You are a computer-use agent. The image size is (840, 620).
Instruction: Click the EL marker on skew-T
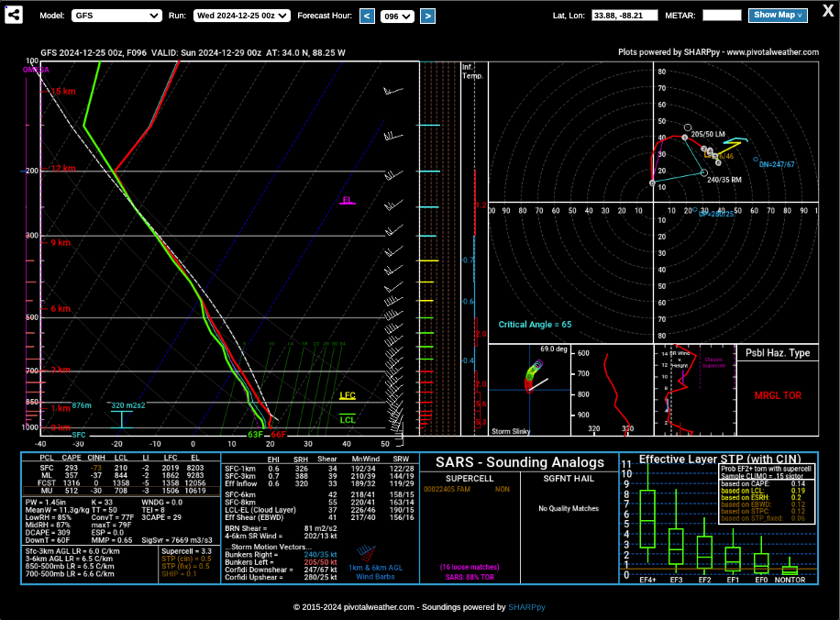pyautogui.click(x=347, y=200)
